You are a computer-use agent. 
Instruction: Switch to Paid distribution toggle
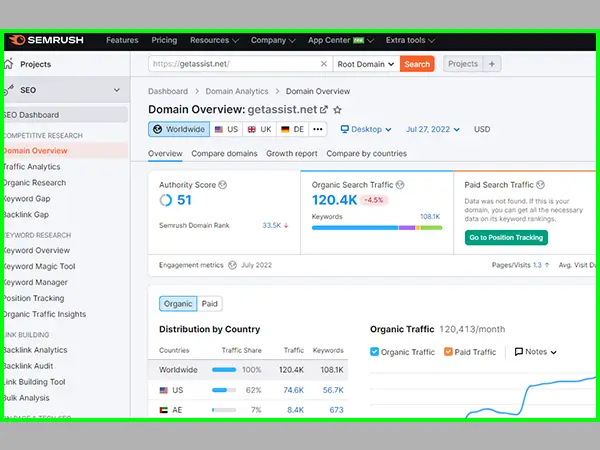pos(210,304)
